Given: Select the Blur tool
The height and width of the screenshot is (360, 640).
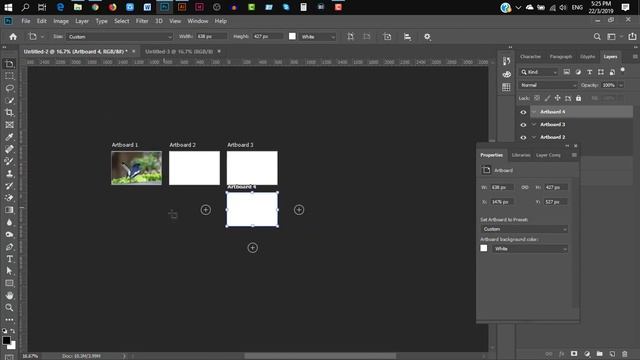Looking at the screenshot, I should click(9, 222).
